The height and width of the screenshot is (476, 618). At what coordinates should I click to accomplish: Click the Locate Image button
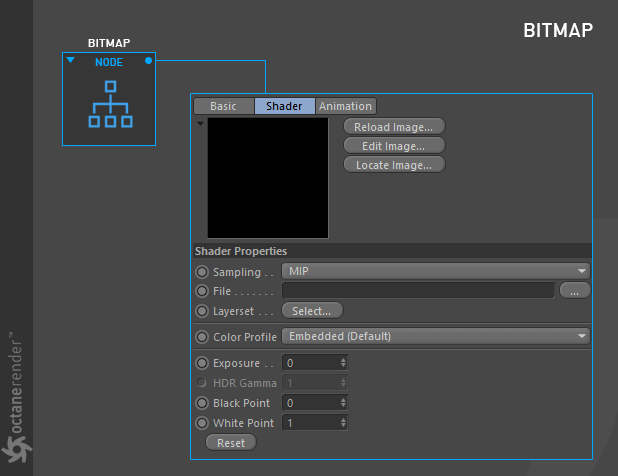394,165
